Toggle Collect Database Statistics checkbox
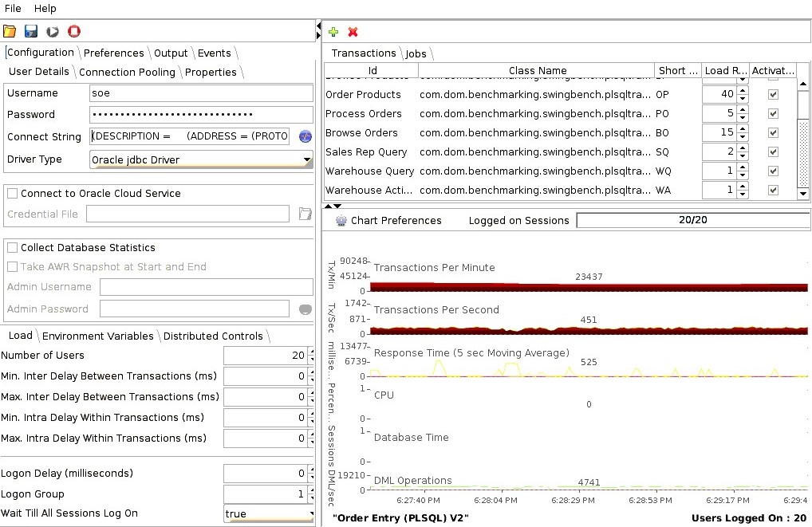Image resolution: width=812 pixels, height=527 pixels. point(13,248)
